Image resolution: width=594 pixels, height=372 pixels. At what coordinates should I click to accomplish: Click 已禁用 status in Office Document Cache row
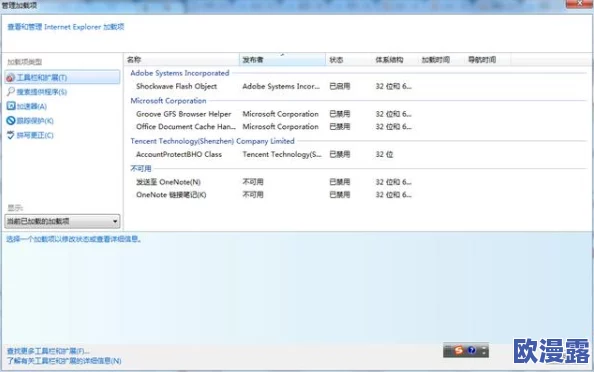(x=339, y=127)
